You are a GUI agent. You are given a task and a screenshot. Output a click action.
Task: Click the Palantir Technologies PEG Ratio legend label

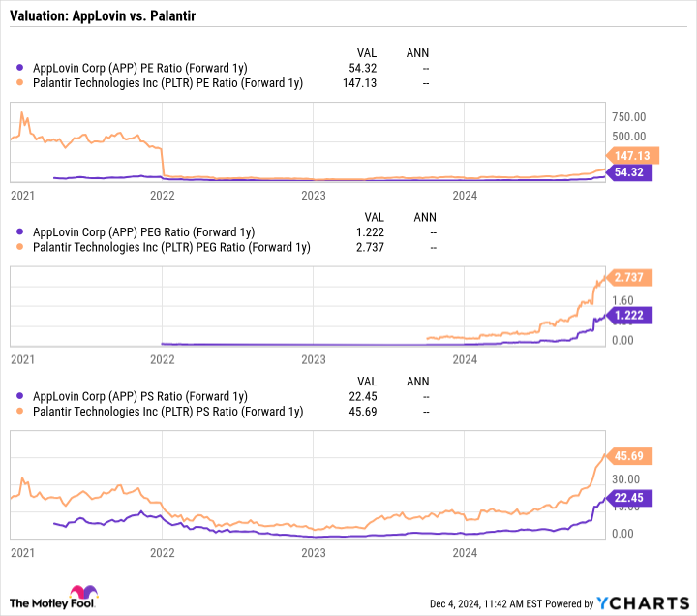coord(171,247)
